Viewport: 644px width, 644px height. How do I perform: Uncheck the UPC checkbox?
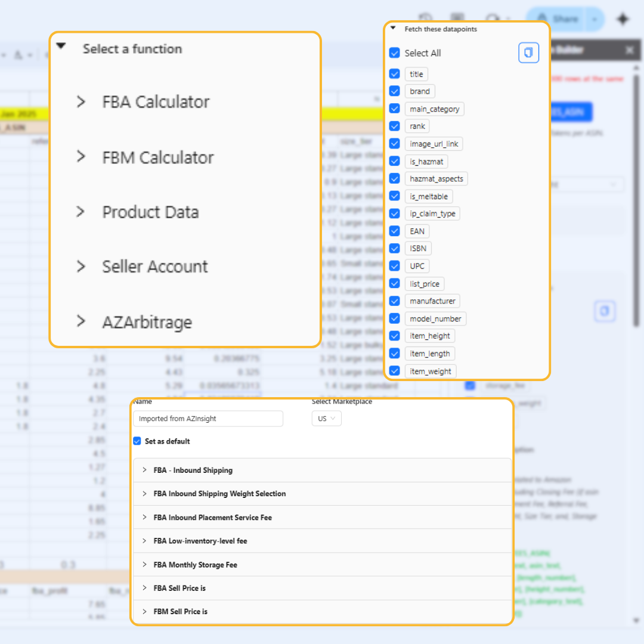pyautogui.click(x=394, y=266)
